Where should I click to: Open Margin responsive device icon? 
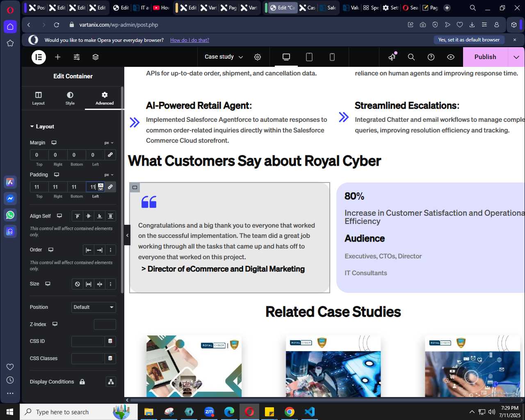point(54,143)
